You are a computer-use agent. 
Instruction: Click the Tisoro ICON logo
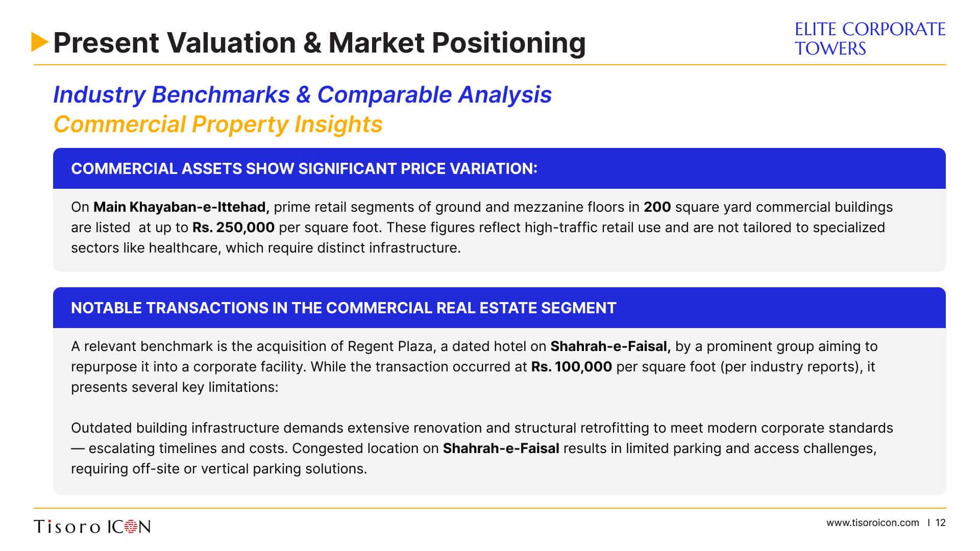92,526
